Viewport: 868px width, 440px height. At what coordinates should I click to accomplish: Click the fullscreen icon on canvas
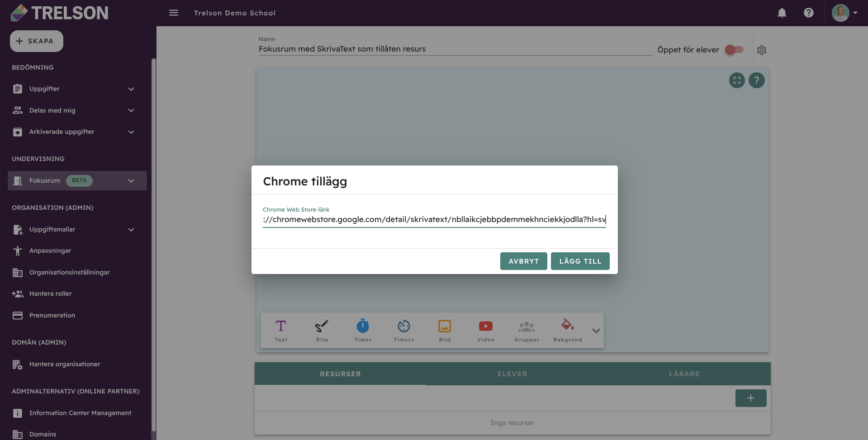click(x=737, y=80)
